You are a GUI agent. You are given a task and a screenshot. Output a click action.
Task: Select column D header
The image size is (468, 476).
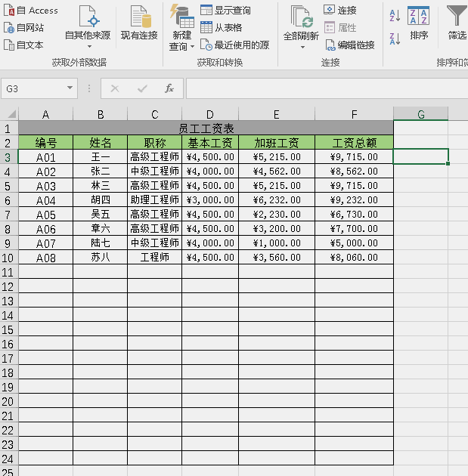210,114
